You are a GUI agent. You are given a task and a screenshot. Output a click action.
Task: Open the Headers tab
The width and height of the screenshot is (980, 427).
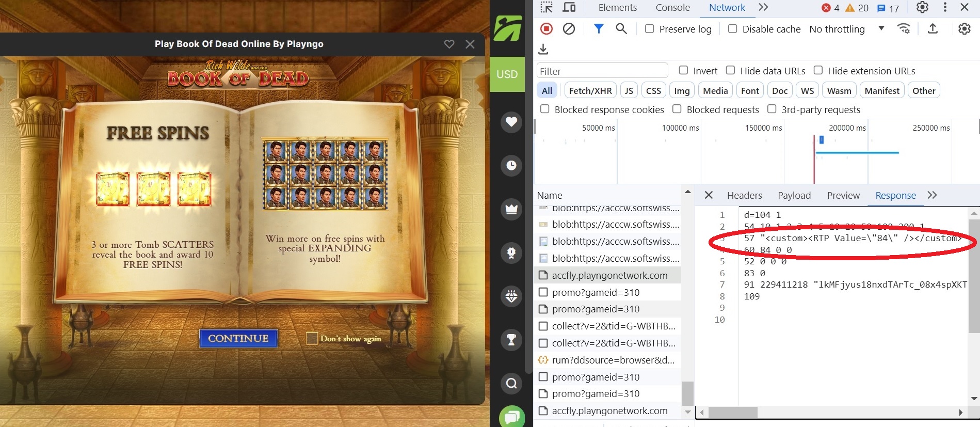pos(744,195)
